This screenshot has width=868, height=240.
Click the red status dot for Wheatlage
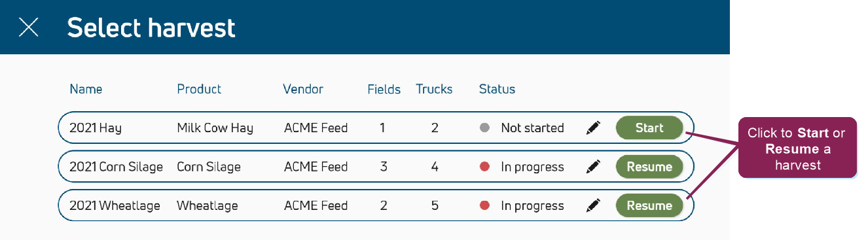click(485, 205)
